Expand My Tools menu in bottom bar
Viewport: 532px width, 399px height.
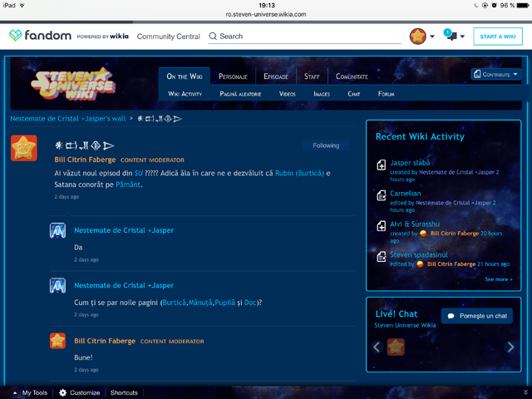pyautogui.click(x=31, y=392)
